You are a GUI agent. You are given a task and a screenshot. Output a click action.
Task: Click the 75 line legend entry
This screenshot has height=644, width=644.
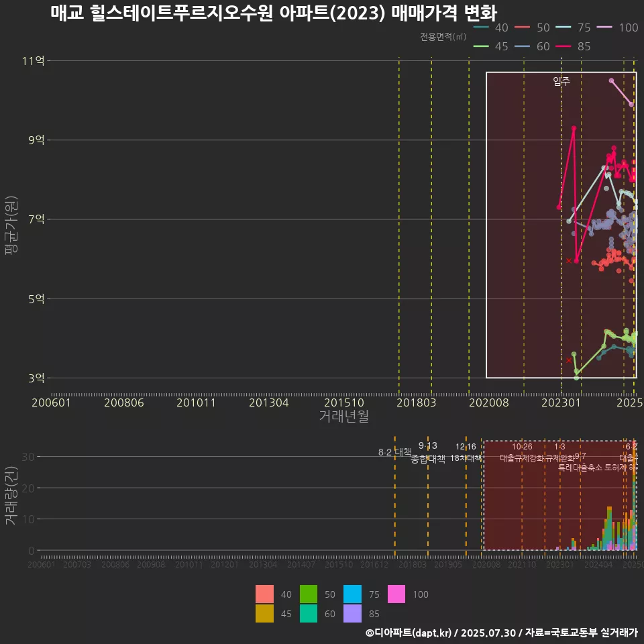[573, 28]
